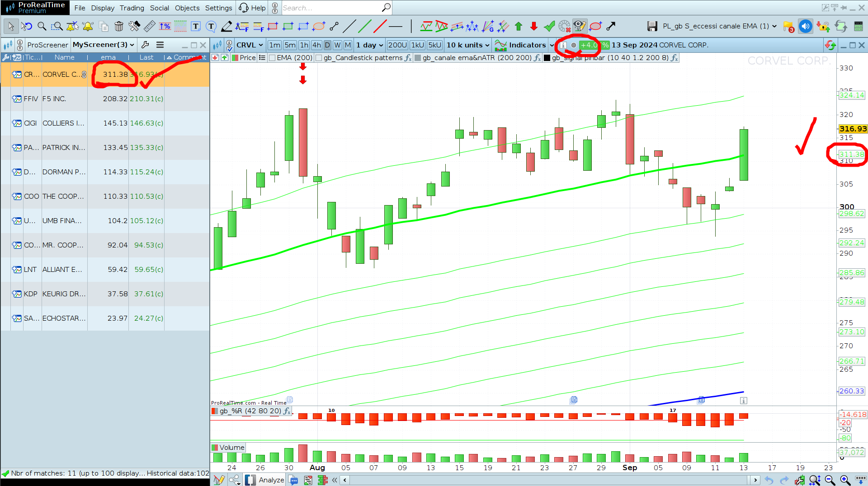Click the chart link chain icon
This screenshot has height=486, width=868.
tap(230, 45)
